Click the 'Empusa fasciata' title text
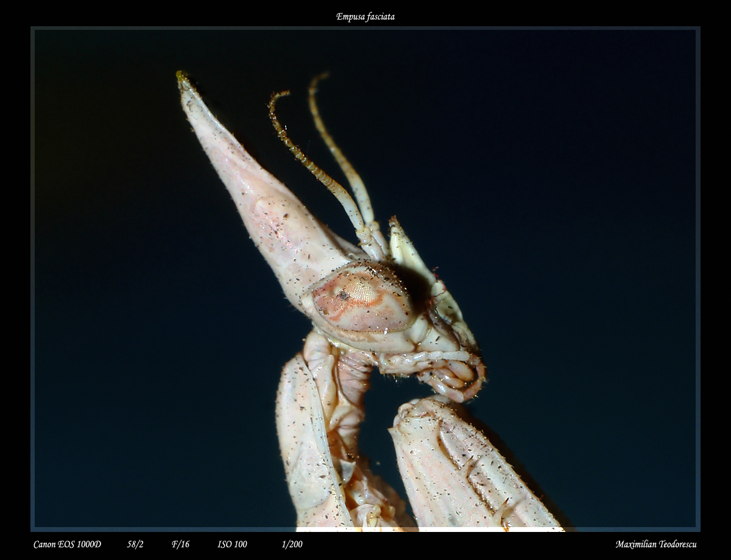 (365, 16)
